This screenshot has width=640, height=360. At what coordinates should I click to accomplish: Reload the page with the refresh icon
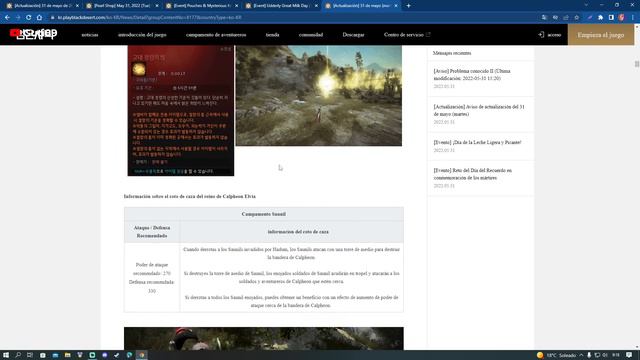point(29,18)
